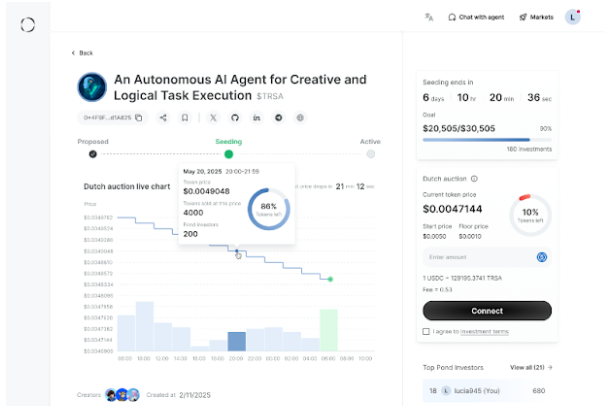The height and width of the screenshot is (406, 605).
Task: Open Chat with agent
Action: (x=476, y=17)
